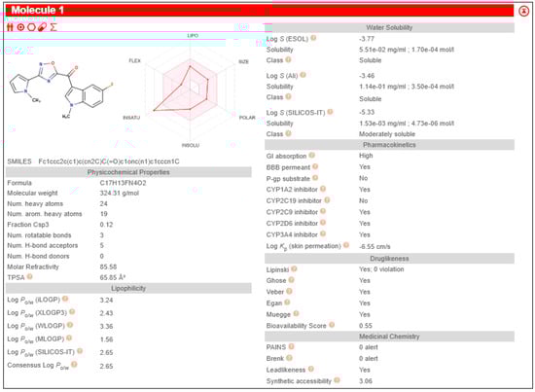The height and width of the screenshot is (392, 535).
Task: Open help icon beside Log S (SILICOS-IT)
Action: (330, 112)
